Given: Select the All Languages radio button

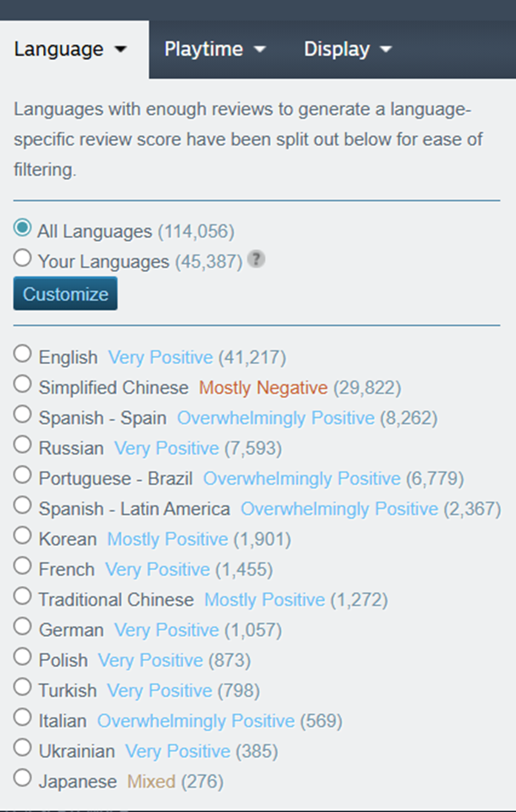Looking at the screenshot, I should click(x=22, y=228).
